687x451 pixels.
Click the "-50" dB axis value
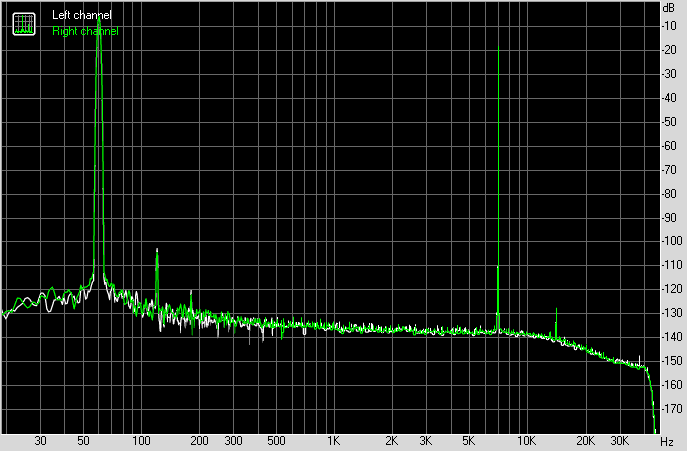coord(669,121)
